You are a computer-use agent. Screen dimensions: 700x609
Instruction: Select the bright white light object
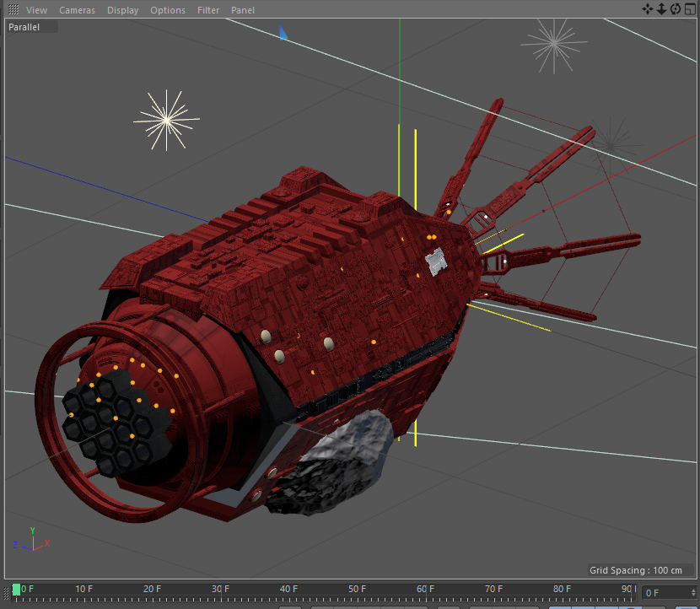[x=166, y=121]
